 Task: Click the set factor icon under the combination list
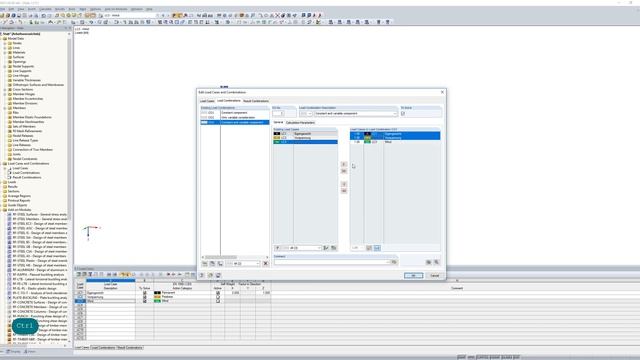[369, 248]
